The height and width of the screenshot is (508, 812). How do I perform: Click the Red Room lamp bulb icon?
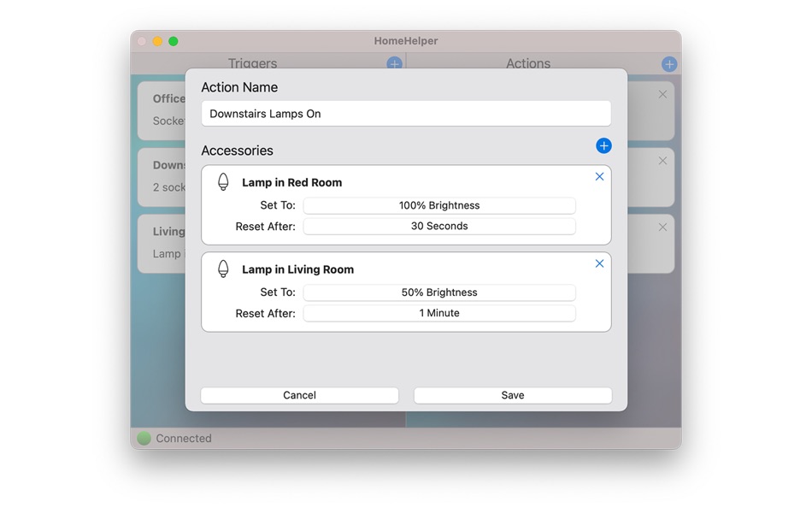tap(223, 182)
